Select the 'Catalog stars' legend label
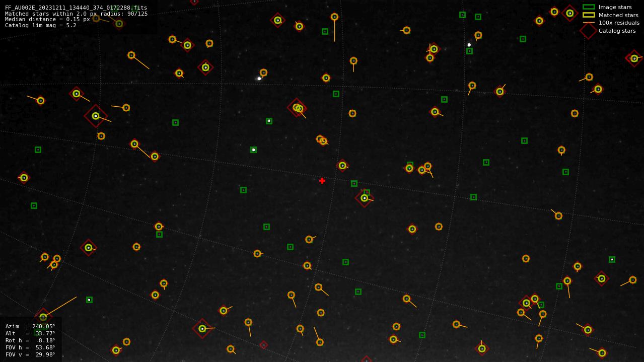Image resolution: width=644 pixels, height=362 pixels. tap(617, 31)
